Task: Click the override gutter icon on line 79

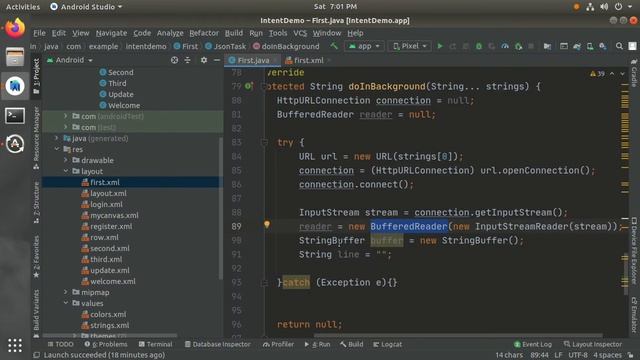Action: 249,86
